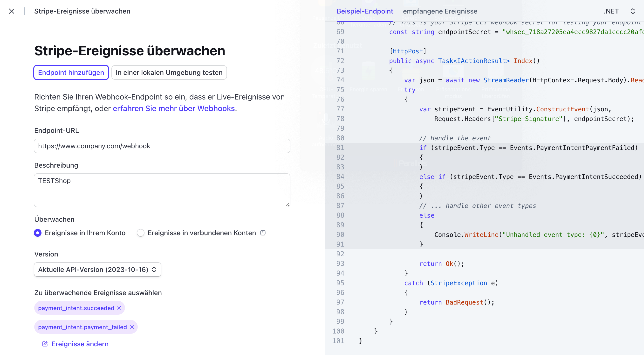Click the pencil icon beside Ereignisse ändern
Image resolution: width=644 pixels, height=355 pixels.
45,344
